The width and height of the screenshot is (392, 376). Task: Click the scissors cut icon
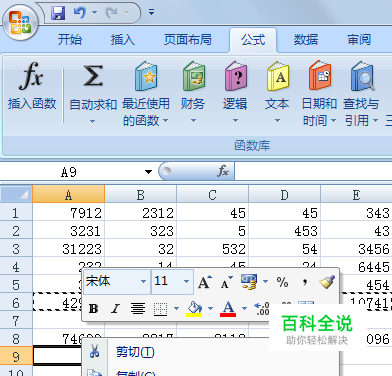(x=95, y=351)
